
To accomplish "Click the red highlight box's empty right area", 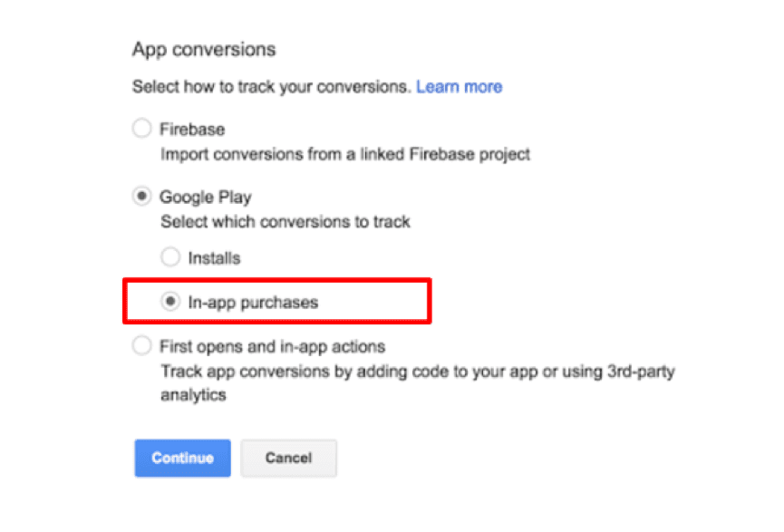I will pos(381,303).
